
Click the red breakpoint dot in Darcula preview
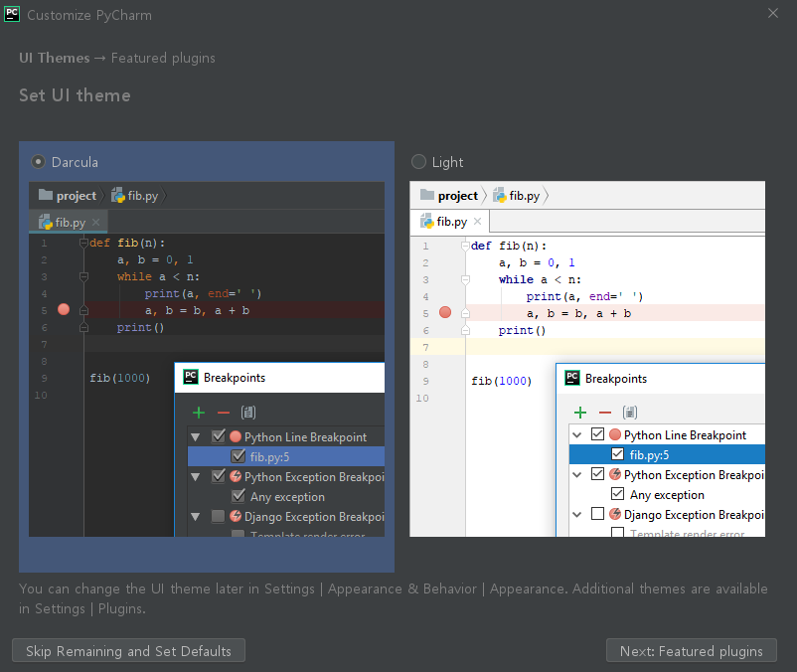point(64,309)
